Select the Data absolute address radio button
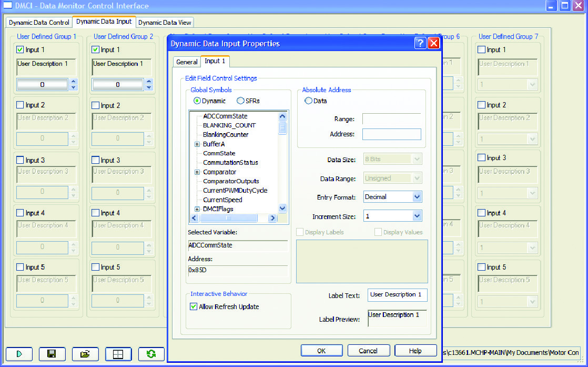The width and height of the screenshot is (588, 367). 308,101
